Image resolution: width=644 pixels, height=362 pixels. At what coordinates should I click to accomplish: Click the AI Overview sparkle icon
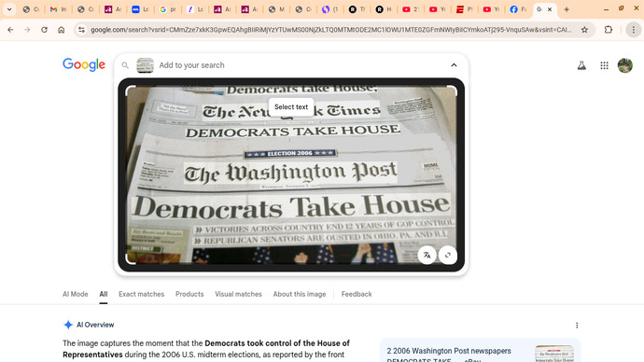pos(68,325)
